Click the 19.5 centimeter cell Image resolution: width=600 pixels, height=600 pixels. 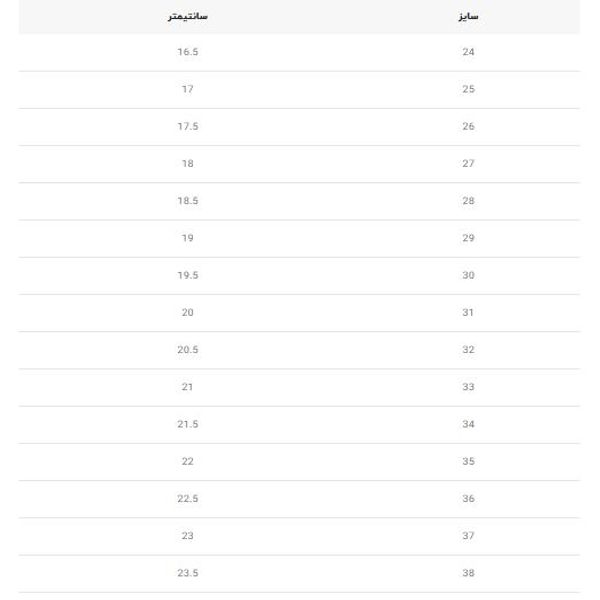pos(187,275)
